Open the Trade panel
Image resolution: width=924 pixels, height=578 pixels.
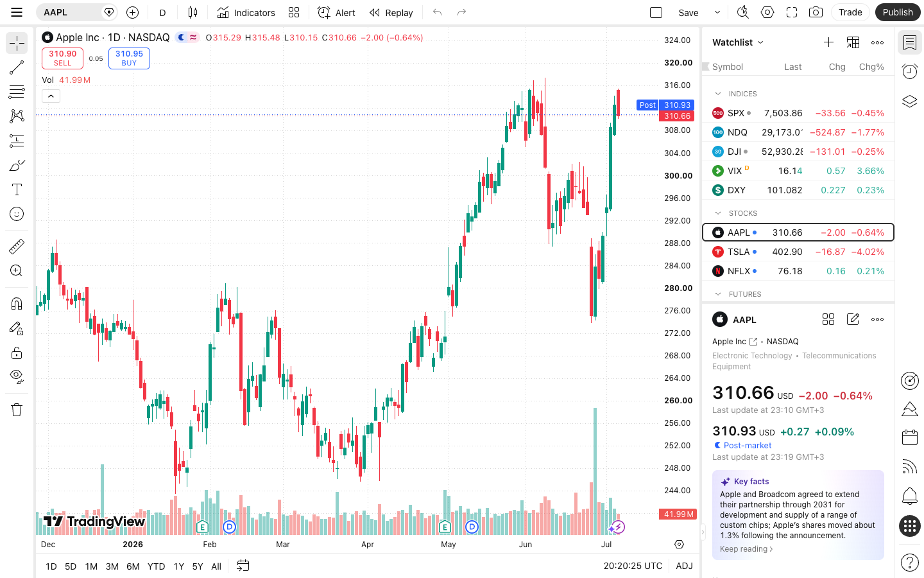click(x=850, y=12)
